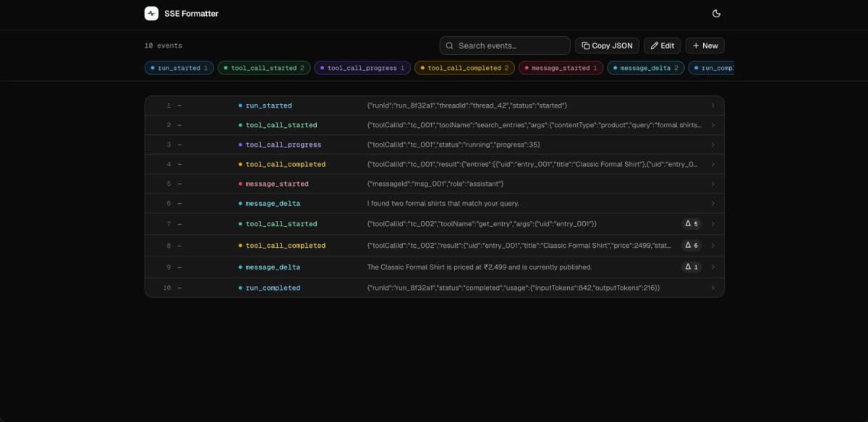Toggle dark mode moon icon
This screenshot has height=422, width=868.
point(716,13)
